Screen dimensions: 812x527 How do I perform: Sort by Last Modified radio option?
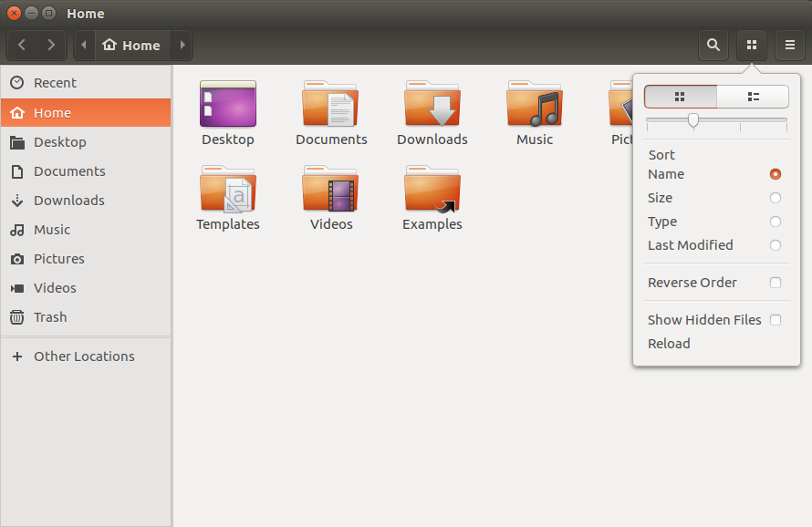776,245
